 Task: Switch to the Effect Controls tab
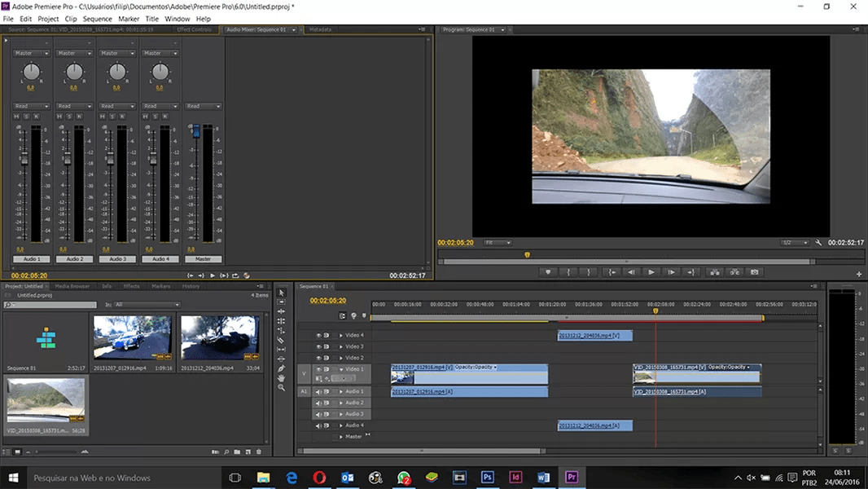194,29
